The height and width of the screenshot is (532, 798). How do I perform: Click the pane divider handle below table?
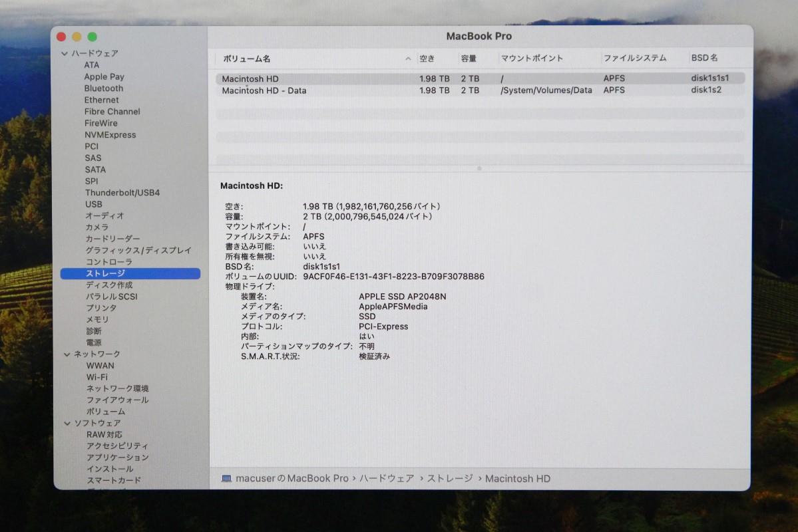pos(479,168)
